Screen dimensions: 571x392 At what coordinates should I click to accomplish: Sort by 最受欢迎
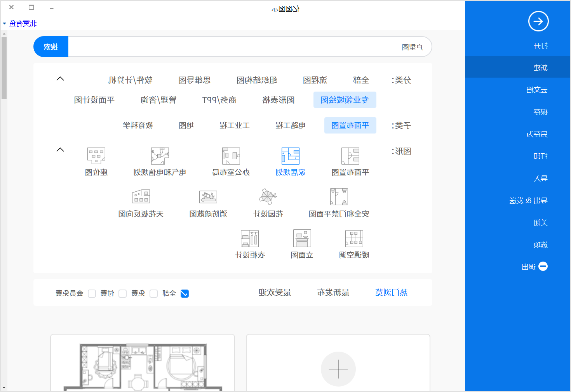tap(275, 292)
